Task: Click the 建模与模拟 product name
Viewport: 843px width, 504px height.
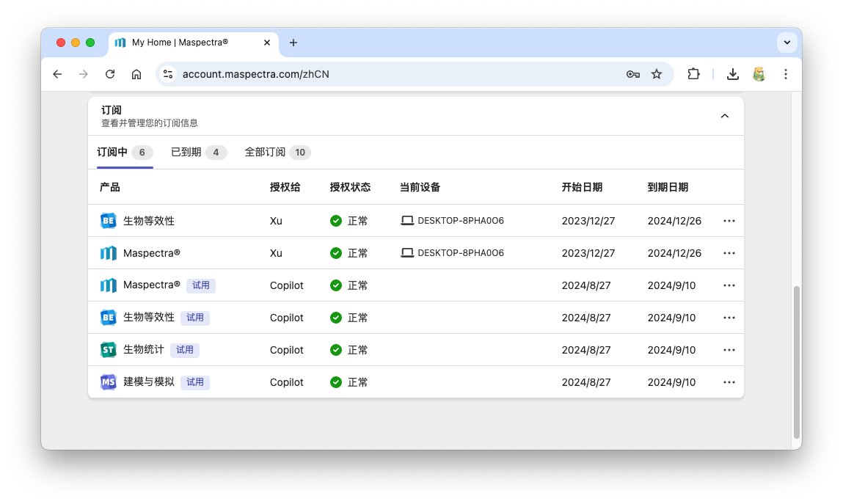Action: click(148, 382)
